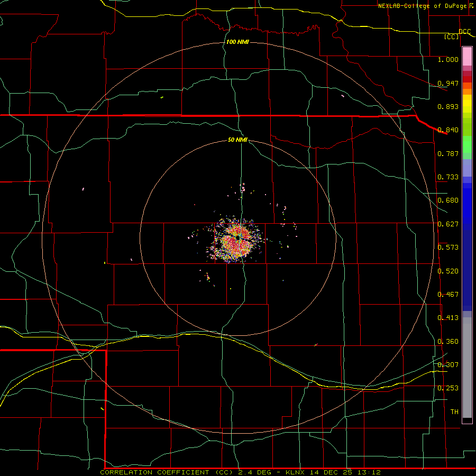
Task: Pick the pink segment of the color bar
Action: (467, 57)
